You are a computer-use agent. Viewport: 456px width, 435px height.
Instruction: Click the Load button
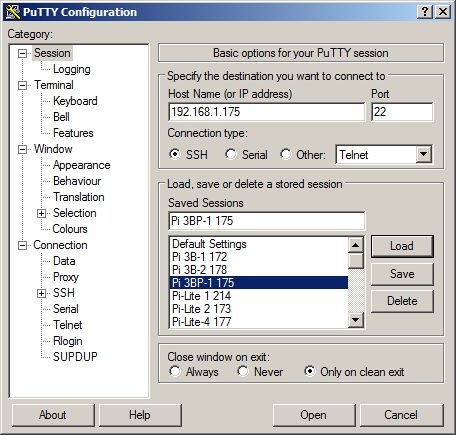(x=402, y=246)
